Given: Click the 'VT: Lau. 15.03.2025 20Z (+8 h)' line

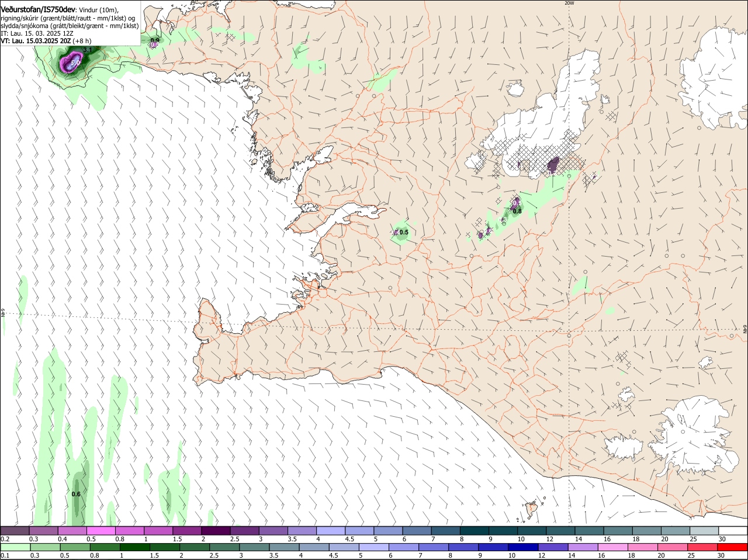Looking at the screenshot, I should click(x=46, y=41).
